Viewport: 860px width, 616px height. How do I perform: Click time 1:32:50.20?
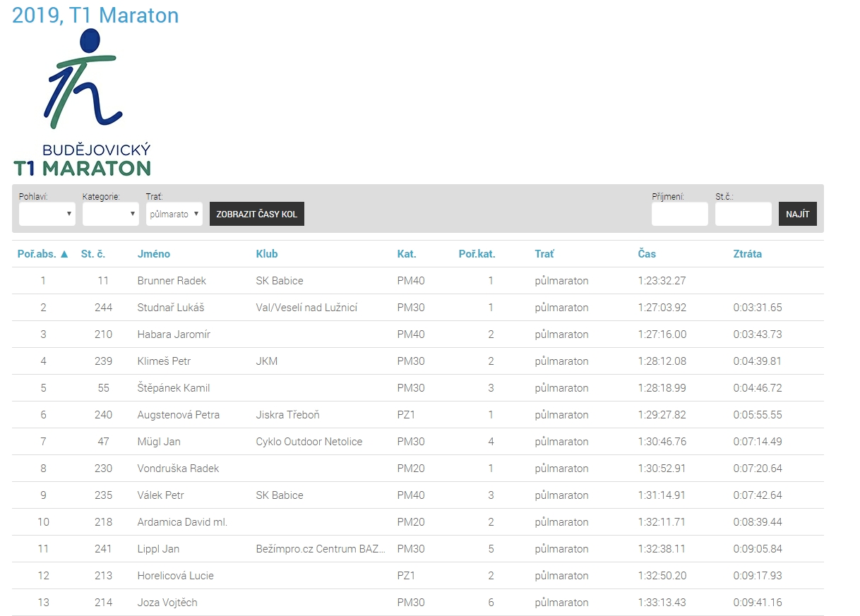click(x=662, y=576)
